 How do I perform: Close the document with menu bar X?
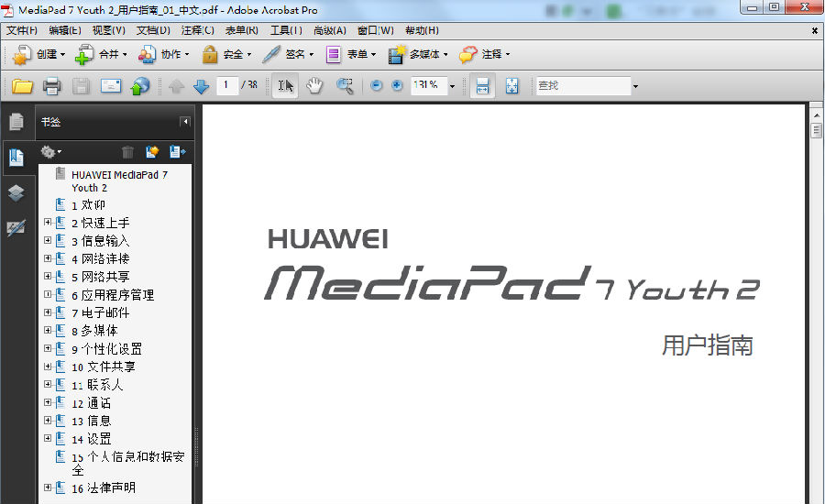click(x=815, y=31)
